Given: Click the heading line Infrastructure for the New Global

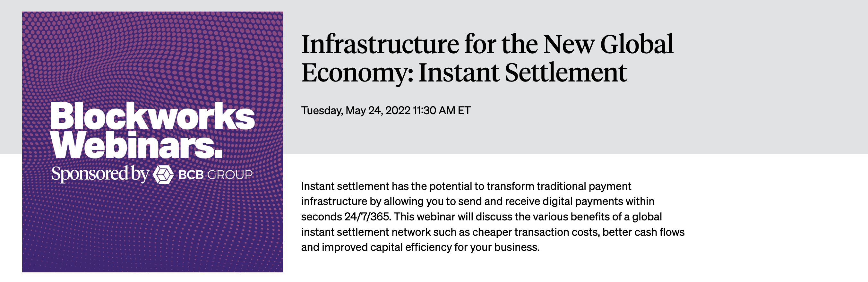Looking at the screenshot, I should pos(487,44).
